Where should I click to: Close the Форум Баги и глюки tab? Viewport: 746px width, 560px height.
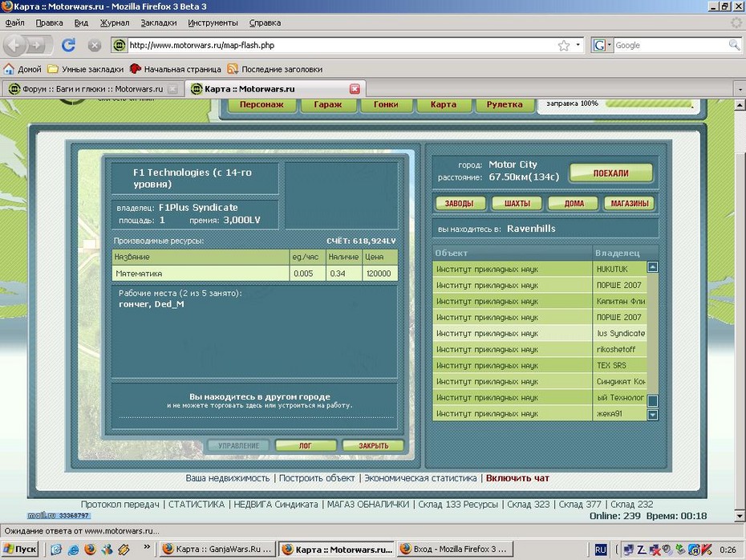172,89
